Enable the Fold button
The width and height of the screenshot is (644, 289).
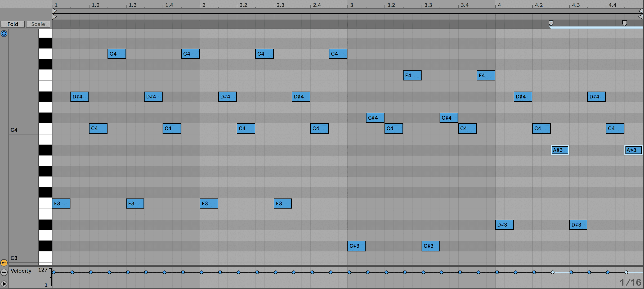pyautogui.click(x=13, y=24)
